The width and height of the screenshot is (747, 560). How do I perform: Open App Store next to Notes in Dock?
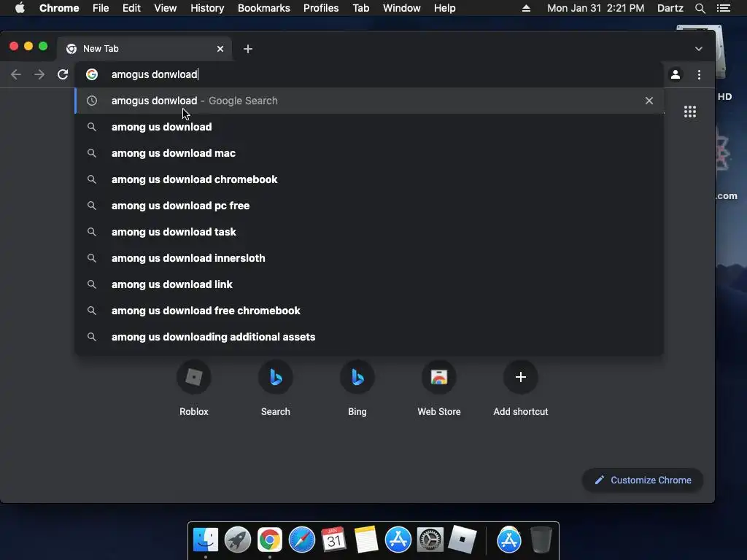point(398,540)
